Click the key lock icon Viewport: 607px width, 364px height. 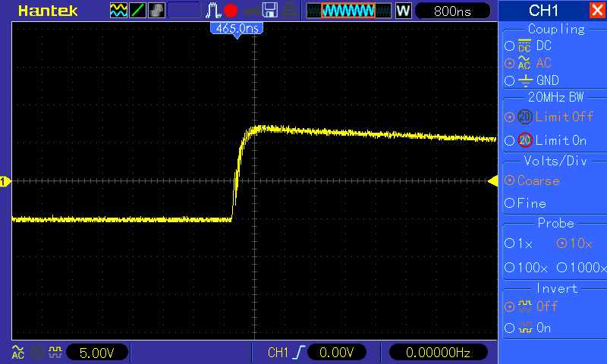251,11
